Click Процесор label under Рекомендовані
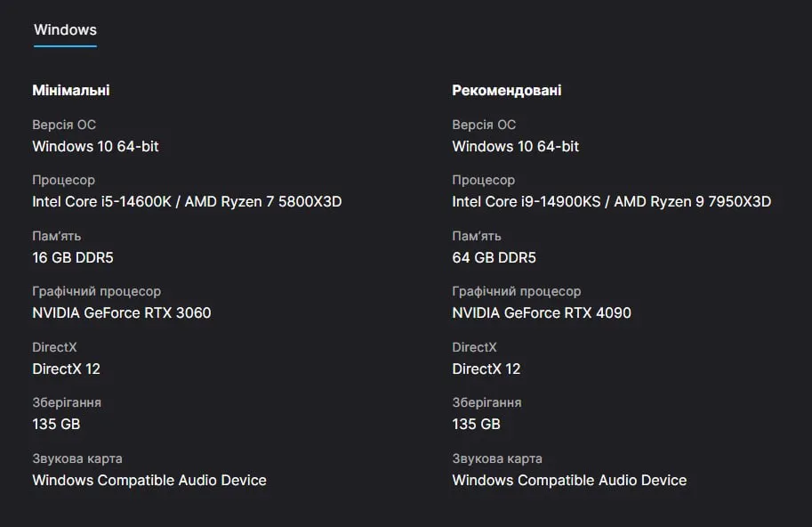Image resolution: width=812 pixels, height=527 pixels. pyautogui.click(x=484, y=181)
